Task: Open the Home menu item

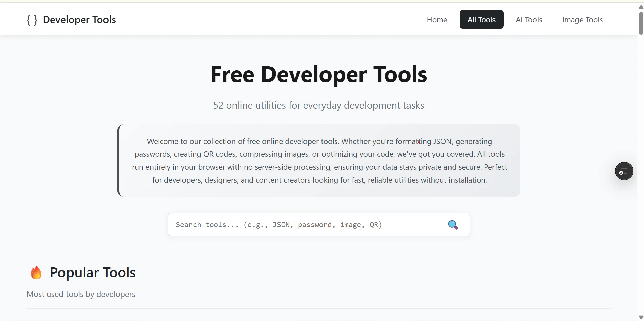Action: click(437, 20)
